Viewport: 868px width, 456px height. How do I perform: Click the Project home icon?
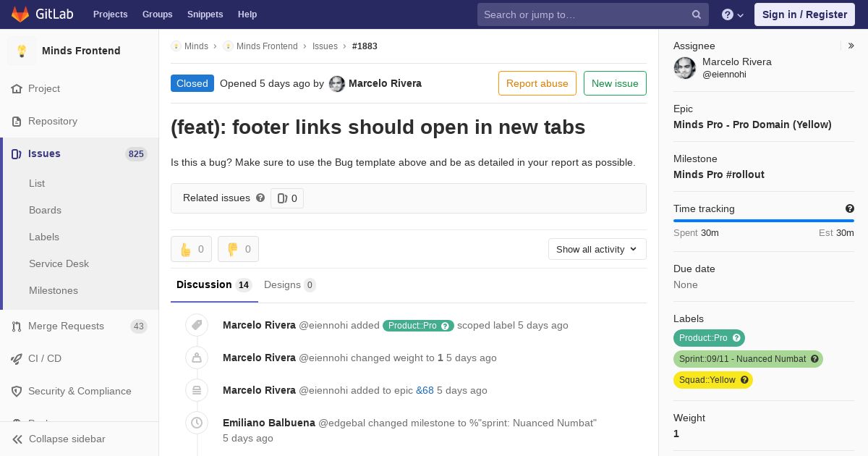17,89
